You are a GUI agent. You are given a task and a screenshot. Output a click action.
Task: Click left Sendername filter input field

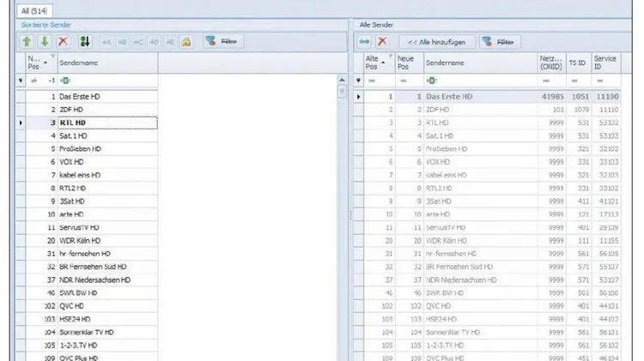[x=107, y=81]
